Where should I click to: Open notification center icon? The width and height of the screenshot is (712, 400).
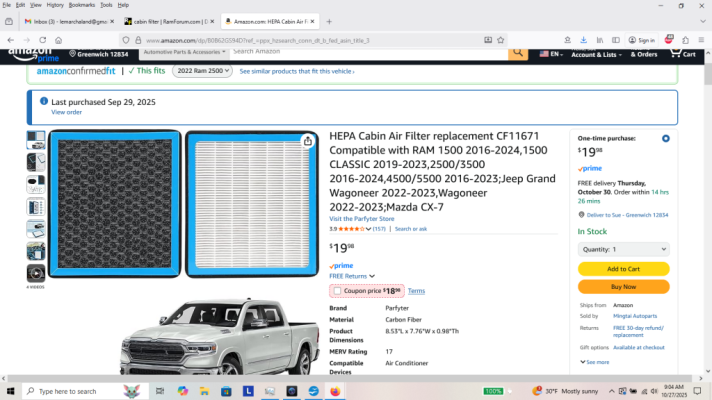pos(697,391)
